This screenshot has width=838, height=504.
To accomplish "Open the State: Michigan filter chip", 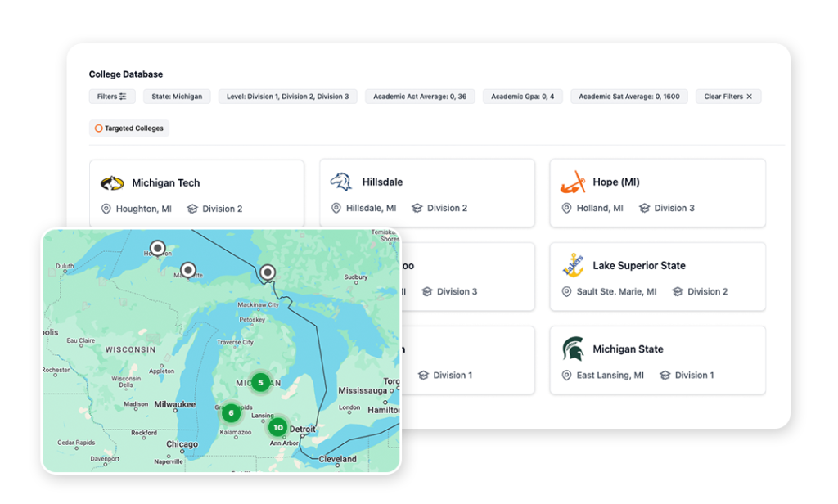I will coord(177,97).
